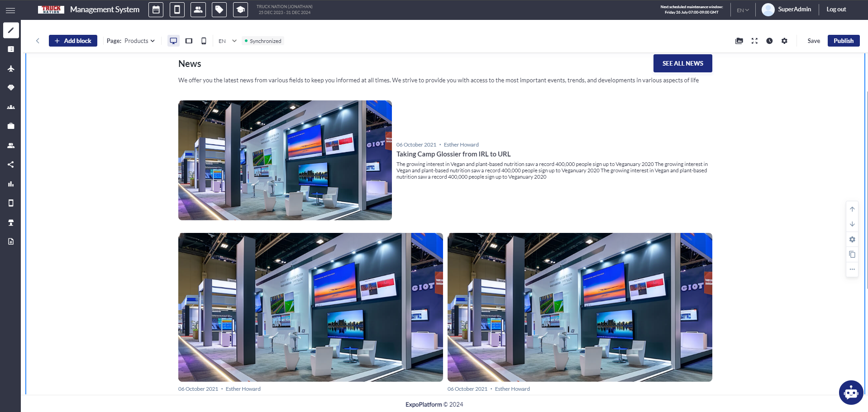The image size is (868, 412).
Task: Open the two-users icon in the sidebar
Action: 11,146
